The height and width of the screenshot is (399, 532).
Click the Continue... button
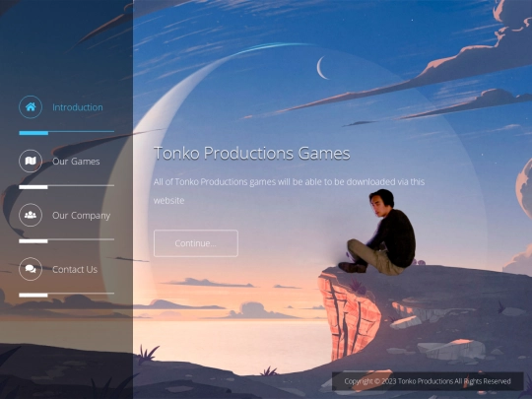click(x=196, y=243)
